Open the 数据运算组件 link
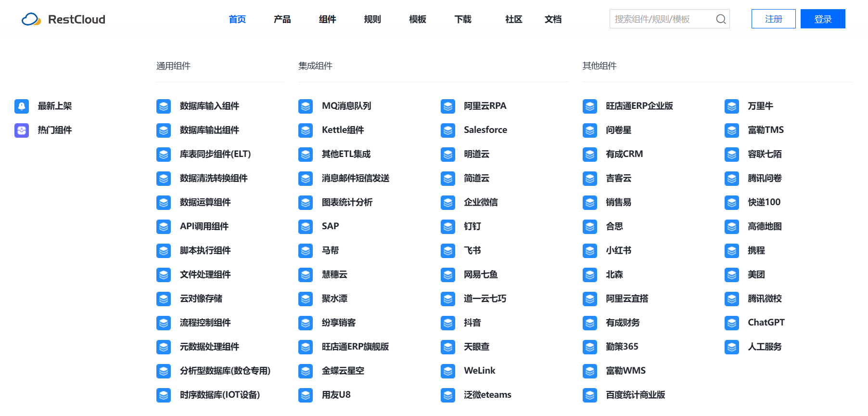The image size is (868, 416). coord(205,202)
